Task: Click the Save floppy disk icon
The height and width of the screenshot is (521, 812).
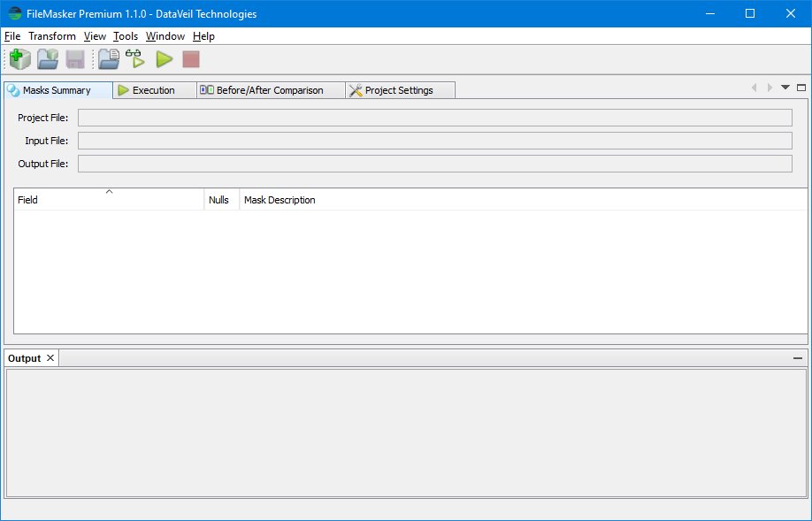Action: [x=75, y=59]
